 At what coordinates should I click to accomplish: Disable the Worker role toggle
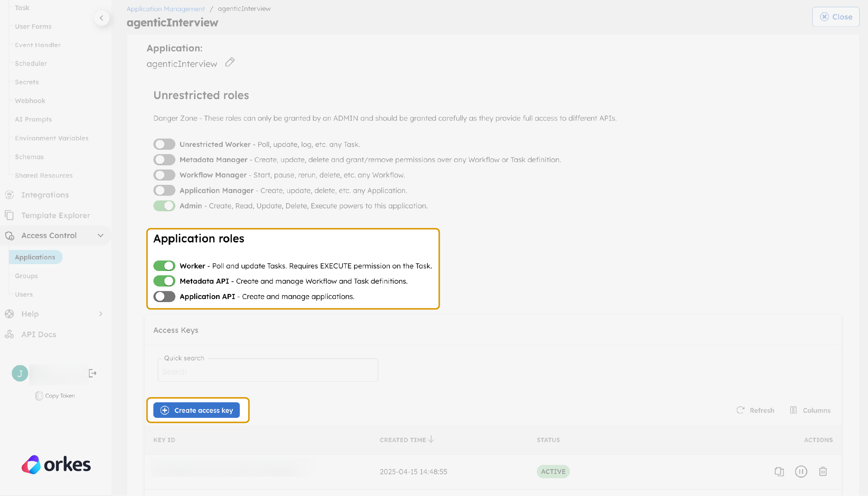coord(164,266)
